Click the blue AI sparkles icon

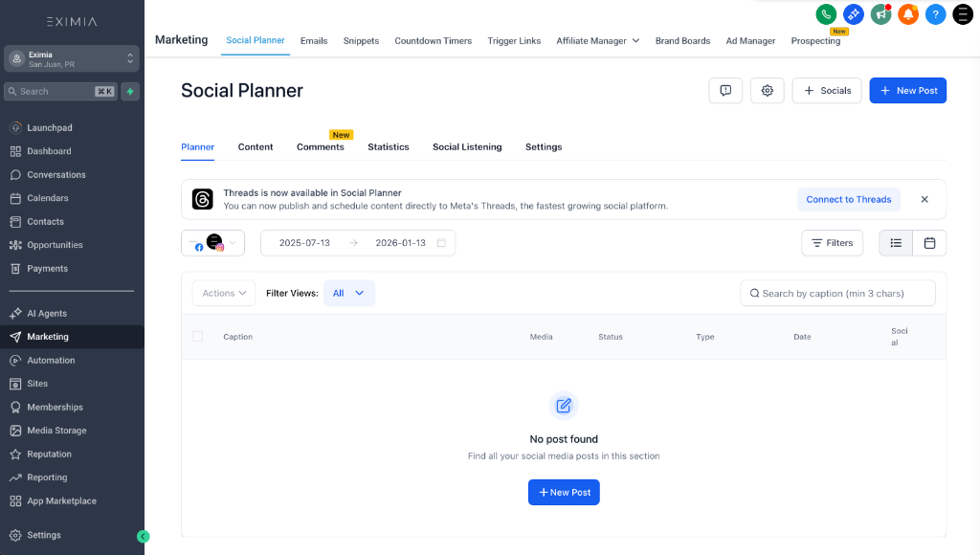[854, 14]
